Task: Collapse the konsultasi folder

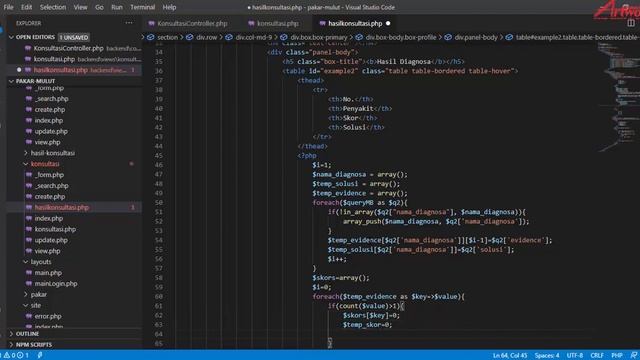Action: (26, 164)
